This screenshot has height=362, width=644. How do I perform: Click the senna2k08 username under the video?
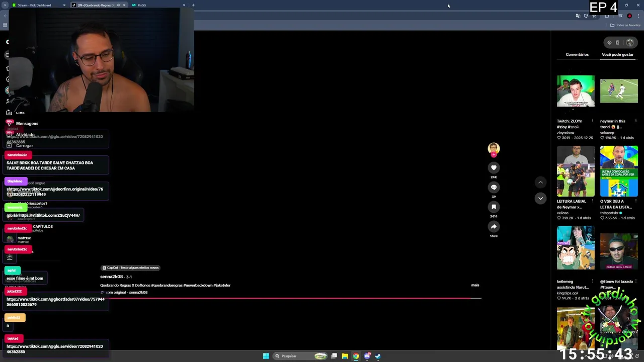(111, 277)
